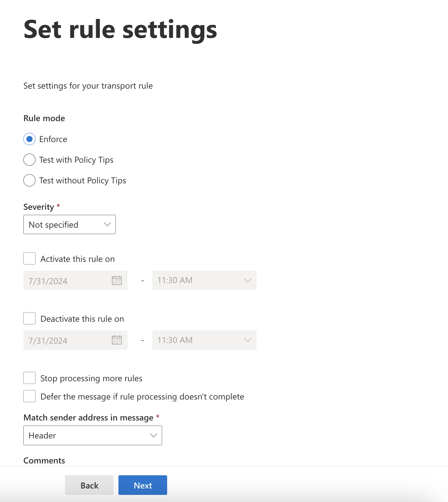Open the deactivation time dropdown
This screenshot has height=502, width=448.
tap(204, 340)
